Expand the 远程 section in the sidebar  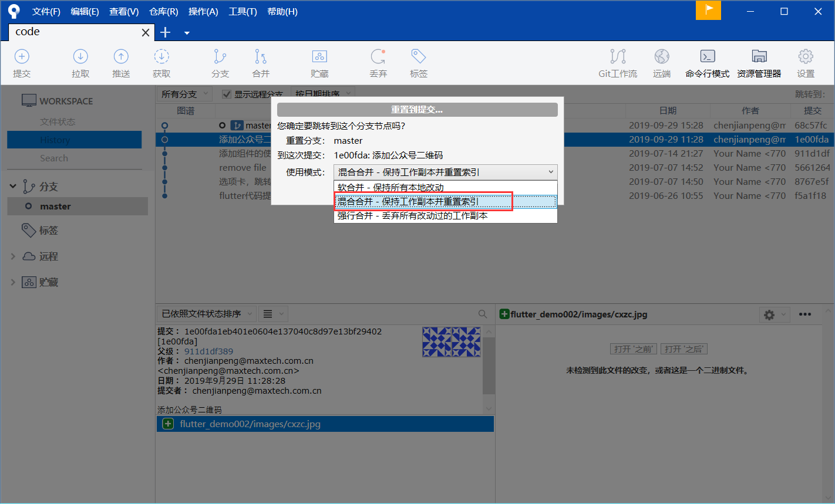click(12, 256)
